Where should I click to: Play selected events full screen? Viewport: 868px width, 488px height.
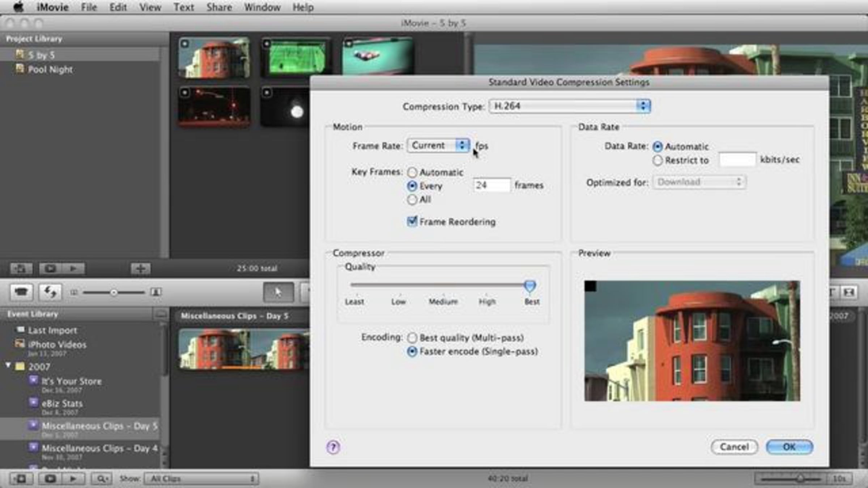pyautogui.click(x=50, y=479)
